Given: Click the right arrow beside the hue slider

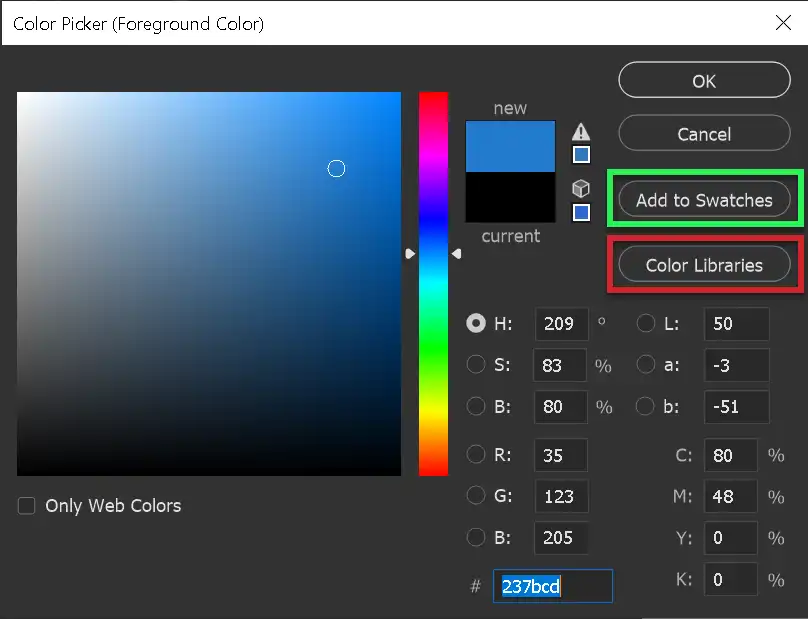Looking at the screenshot, I should click(x=456, y=253).
